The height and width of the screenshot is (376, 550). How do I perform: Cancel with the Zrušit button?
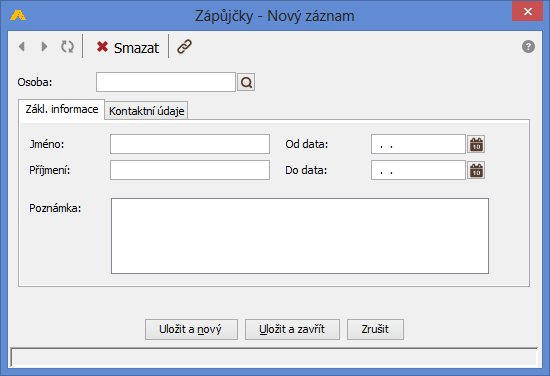pos(375,329)
